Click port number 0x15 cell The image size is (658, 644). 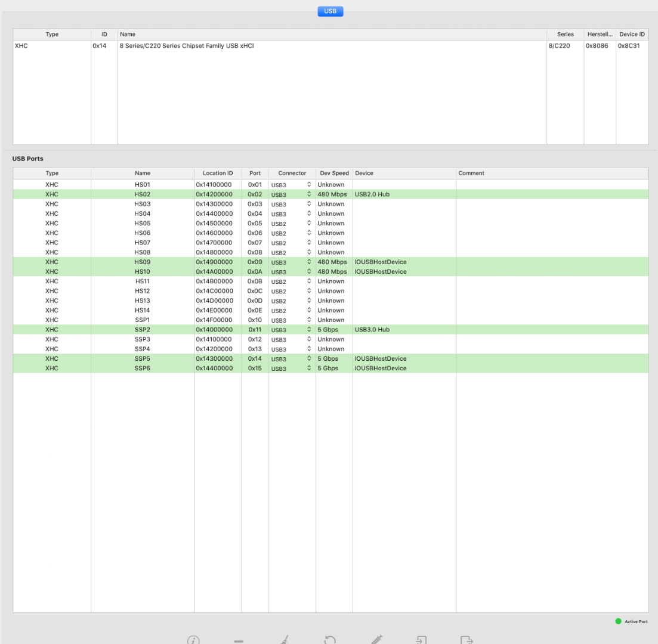point(255,368)
